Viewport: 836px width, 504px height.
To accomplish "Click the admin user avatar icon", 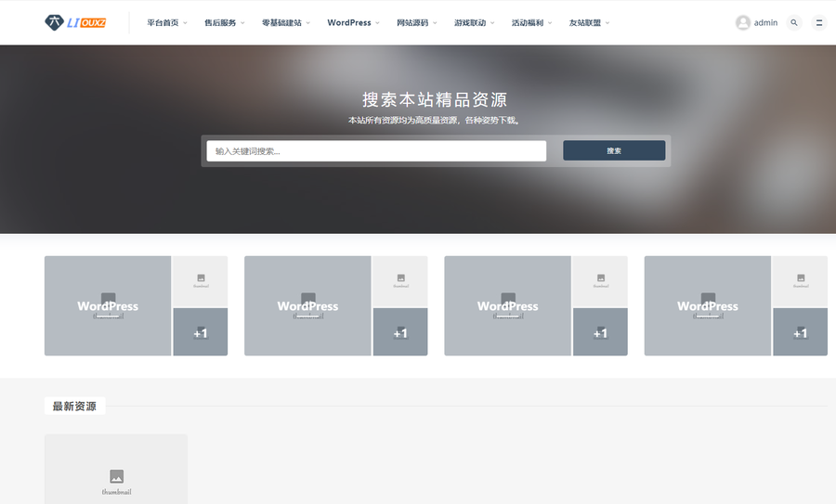I will pyautogui.click(x=743, y=22).
